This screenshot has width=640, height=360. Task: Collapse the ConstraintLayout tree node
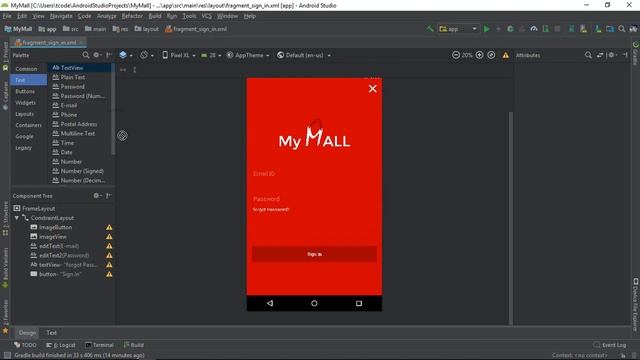click(x=17, y=218)
